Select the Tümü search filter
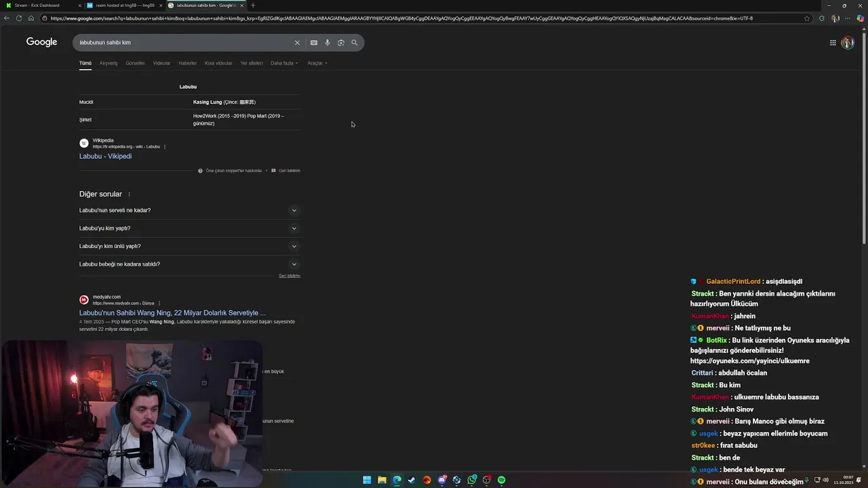 click(85, 63)
